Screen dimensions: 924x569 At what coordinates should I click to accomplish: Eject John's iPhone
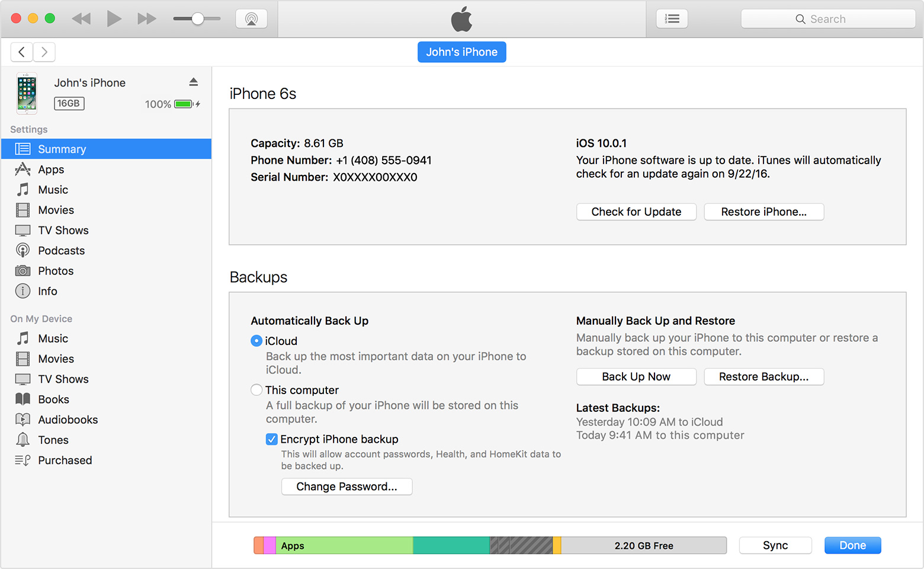194,82
